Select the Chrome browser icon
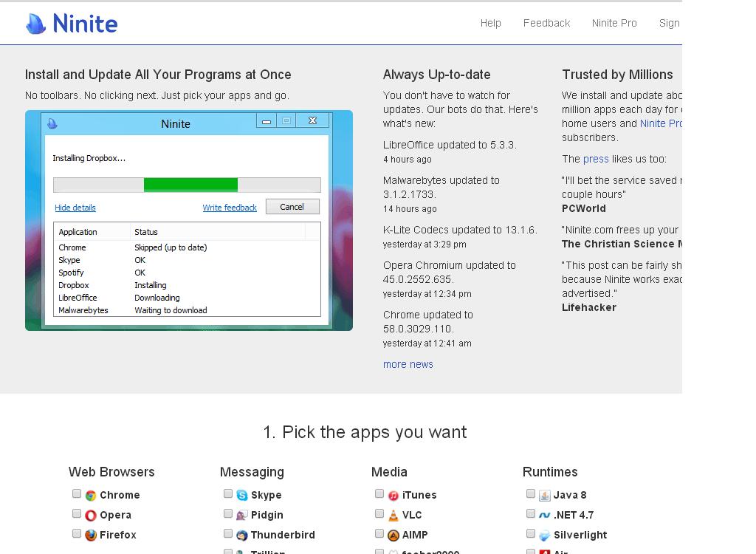Screen dimensions: 756x554 tap(91, 495)
